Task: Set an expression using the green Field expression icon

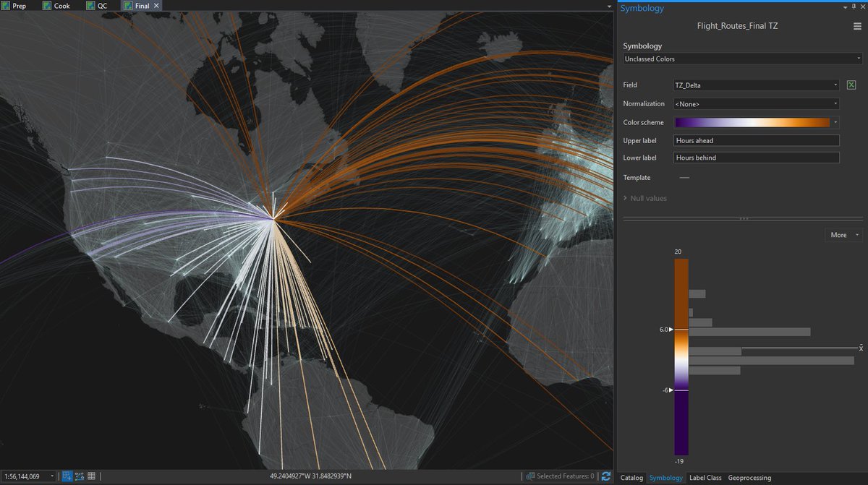Action: pos(851,85)
